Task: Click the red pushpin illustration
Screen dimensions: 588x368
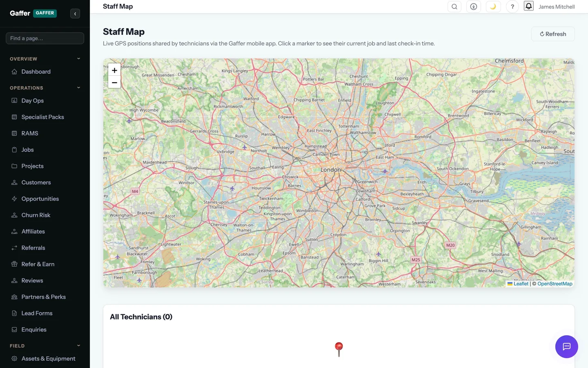Action: [339, 350]
